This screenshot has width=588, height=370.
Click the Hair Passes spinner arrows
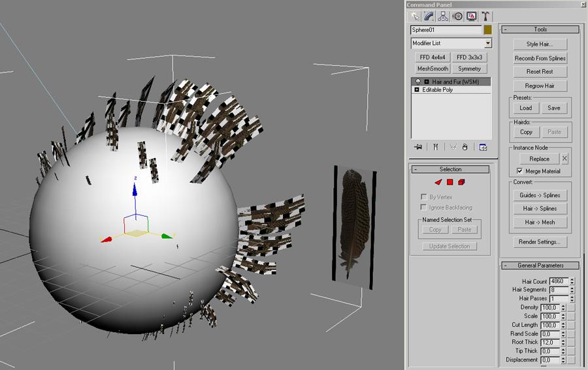(572, 298)
